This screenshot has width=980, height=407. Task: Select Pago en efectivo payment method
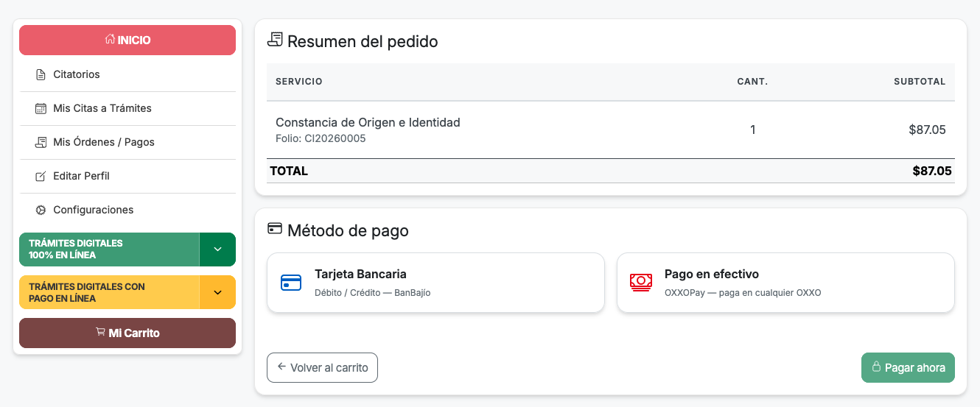pos(785,283)
